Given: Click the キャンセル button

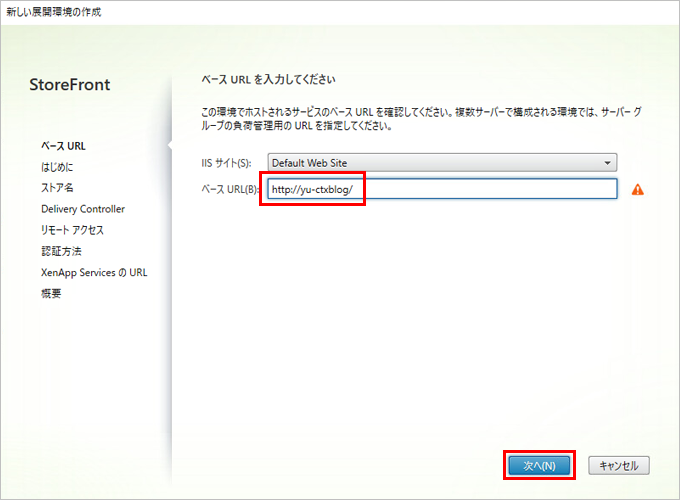Looking at the screenshot, I should [x=619, y=466].
